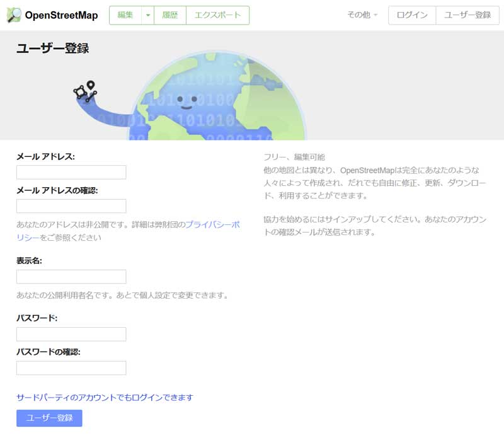Open the エクスポート menu item
Screen dimensions: 504x438
click(x=219, y=14)
